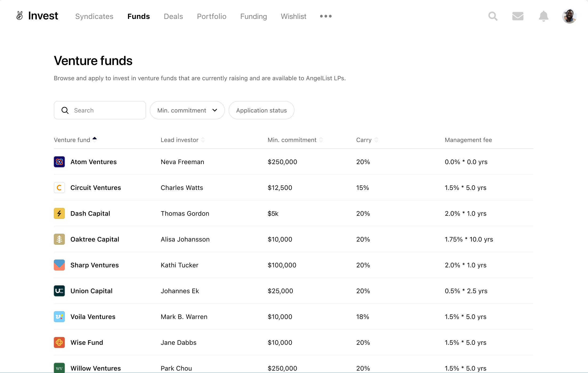Open Circuit Ventures fund
The width and height of the screenshot is (588, 373).
coord(96,188)
